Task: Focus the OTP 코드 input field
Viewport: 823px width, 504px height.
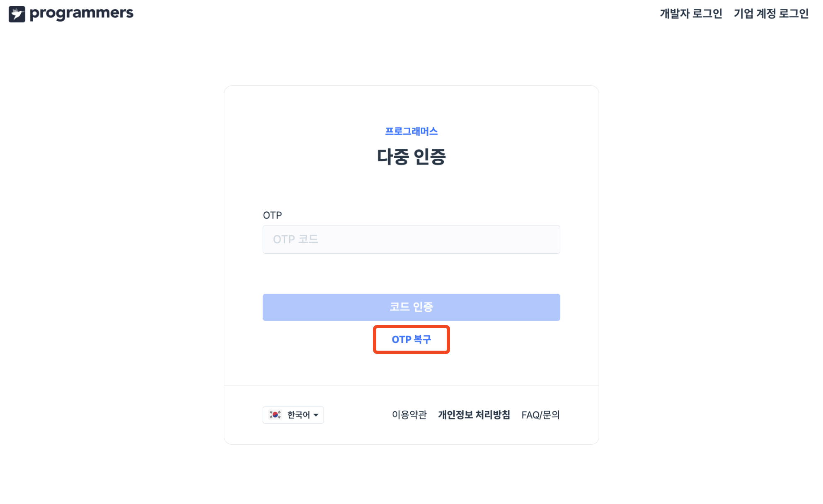Action: 411,239
